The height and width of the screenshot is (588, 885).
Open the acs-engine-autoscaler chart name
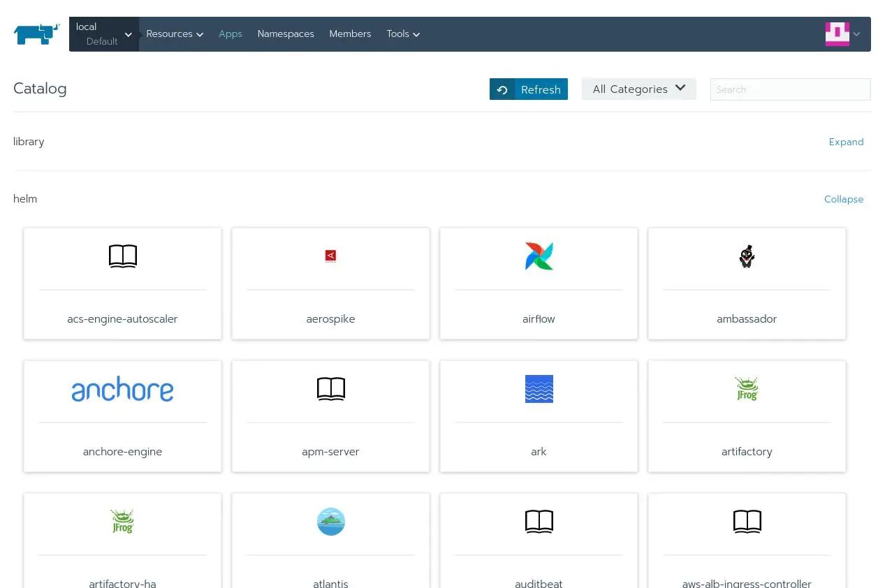[123, 318]
